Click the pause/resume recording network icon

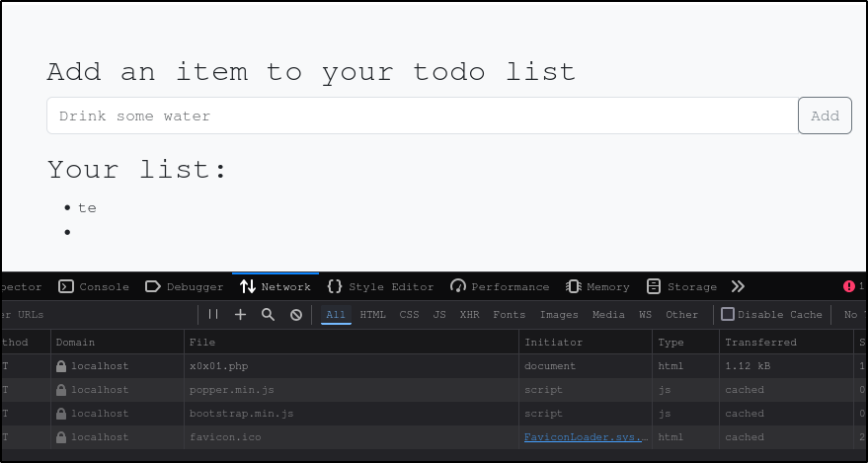coord(213,314)
